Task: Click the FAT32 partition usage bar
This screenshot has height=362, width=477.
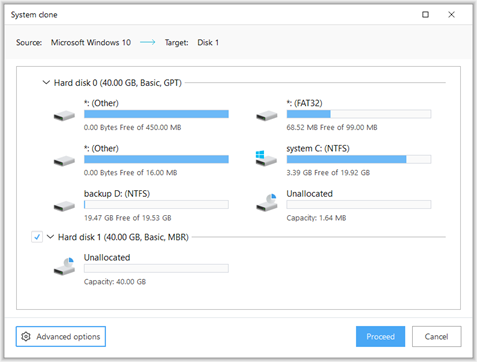Action: pos(359,114)
